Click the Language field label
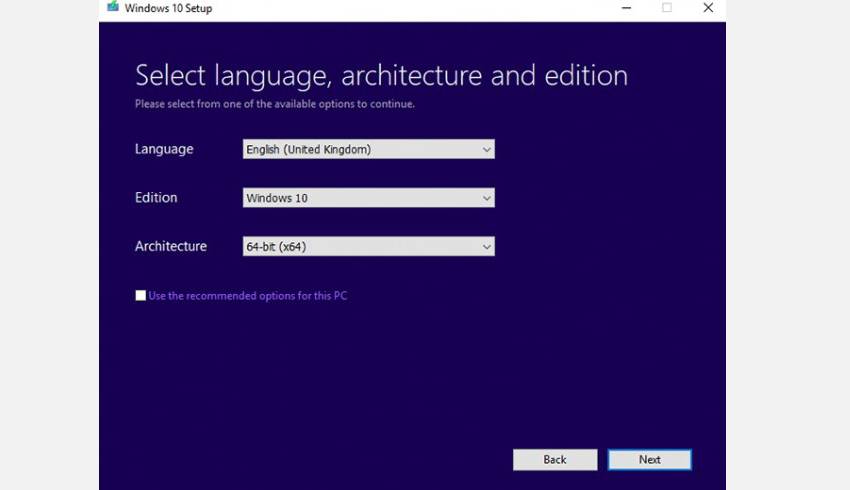 164,149
